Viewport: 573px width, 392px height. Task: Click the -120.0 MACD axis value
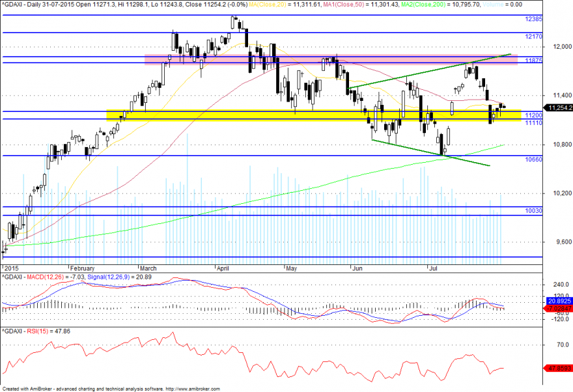pyautogui.click(x=561, y=319)
